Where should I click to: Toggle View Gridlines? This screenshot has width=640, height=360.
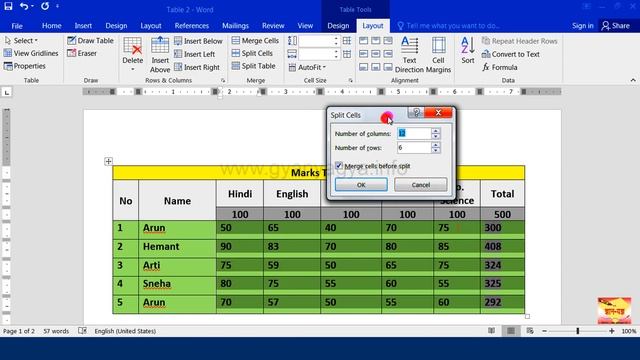tap(31, 53)
